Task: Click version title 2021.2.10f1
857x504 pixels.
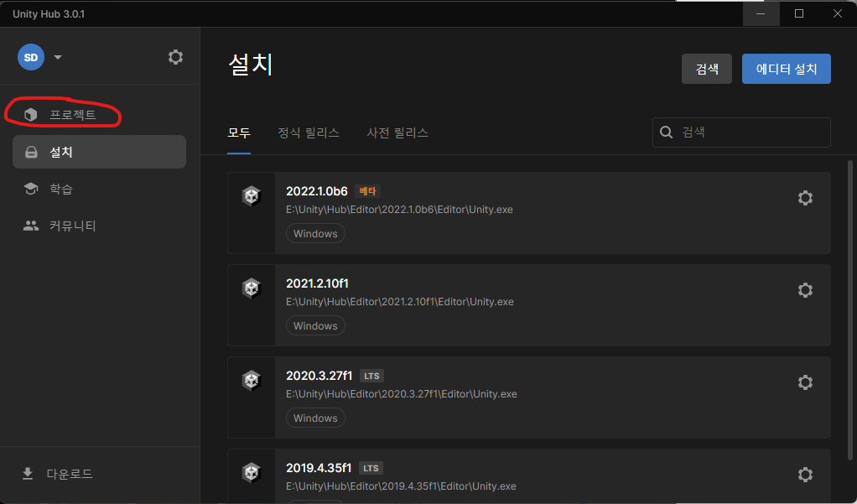Action: [x=317, y=283]
